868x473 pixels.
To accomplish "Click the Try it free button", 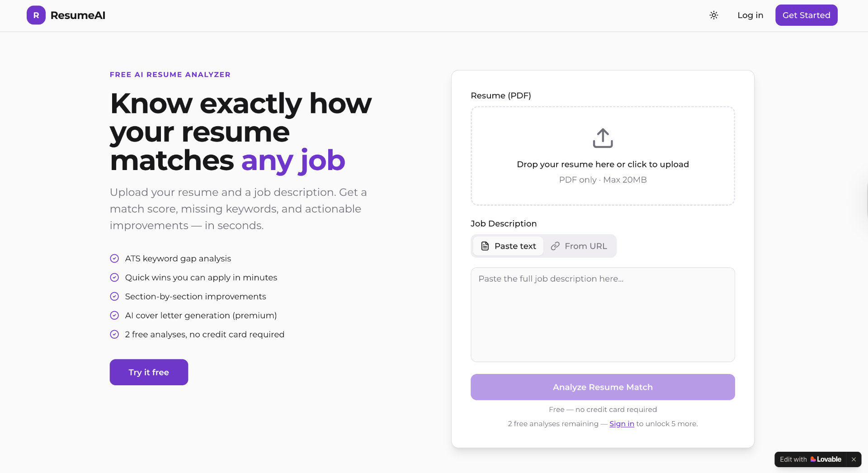I will 149,372.
